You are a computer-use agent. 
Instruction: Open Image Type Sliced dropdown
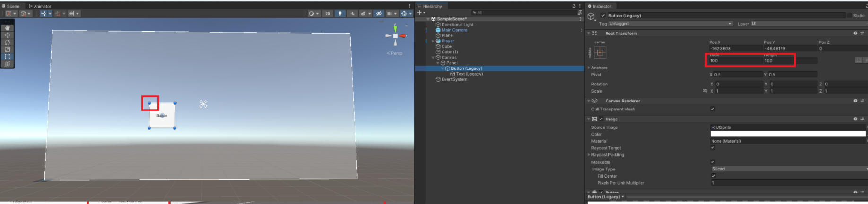click(789, 169)
